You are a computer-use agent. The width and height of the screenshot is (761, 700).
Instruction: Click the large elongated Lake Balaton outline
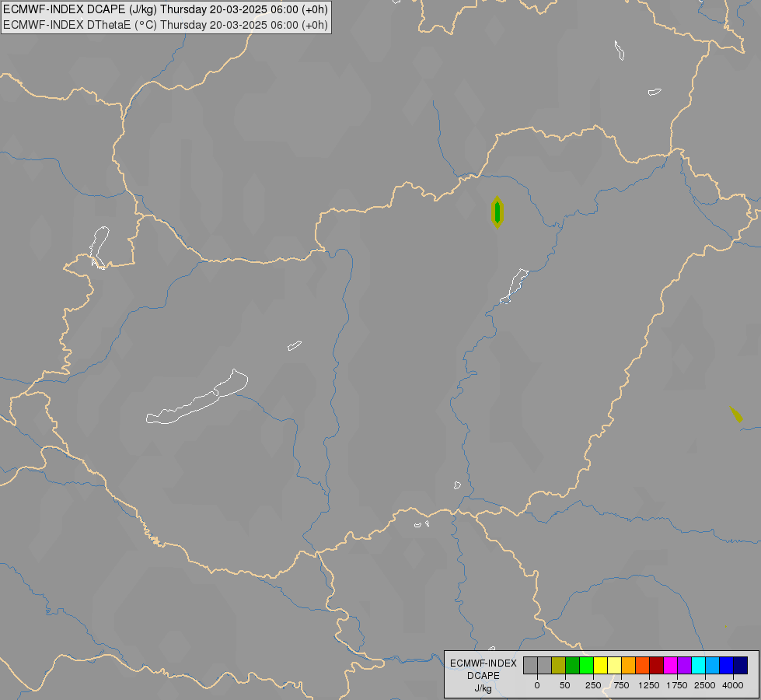click(x=197, y=397)
